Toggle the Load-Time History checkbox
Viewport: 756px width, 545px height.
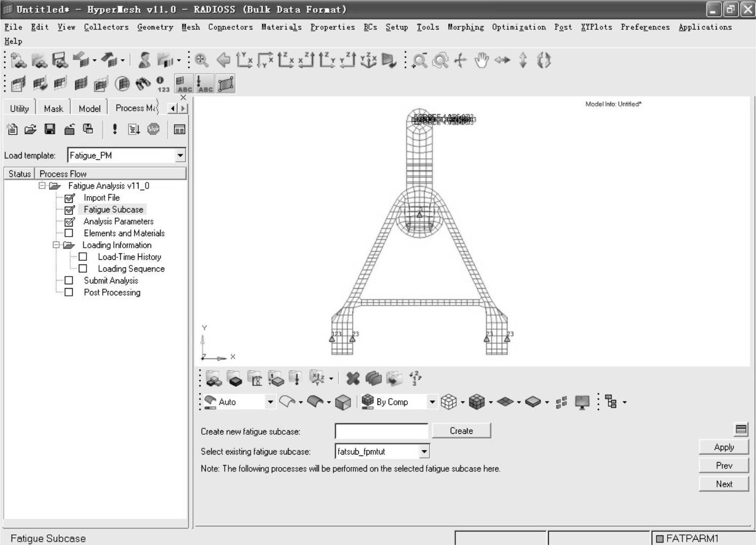[83, 257]
